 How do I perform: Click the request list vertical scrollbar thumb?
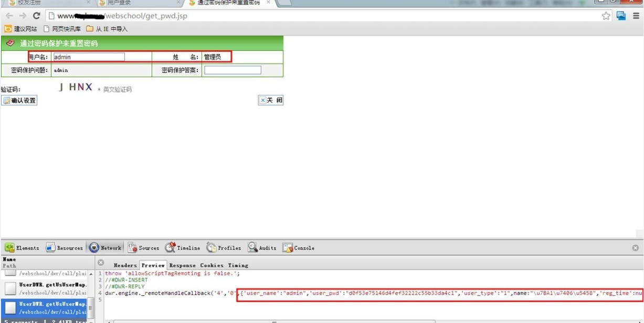click(91, 307)
